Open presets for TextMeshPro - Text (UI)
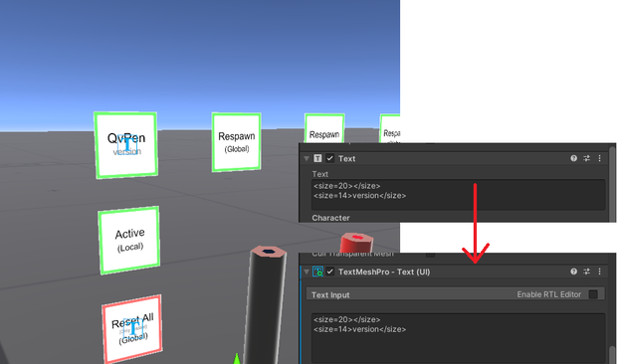This screenshot has height=364, width=617. point(587,272)
